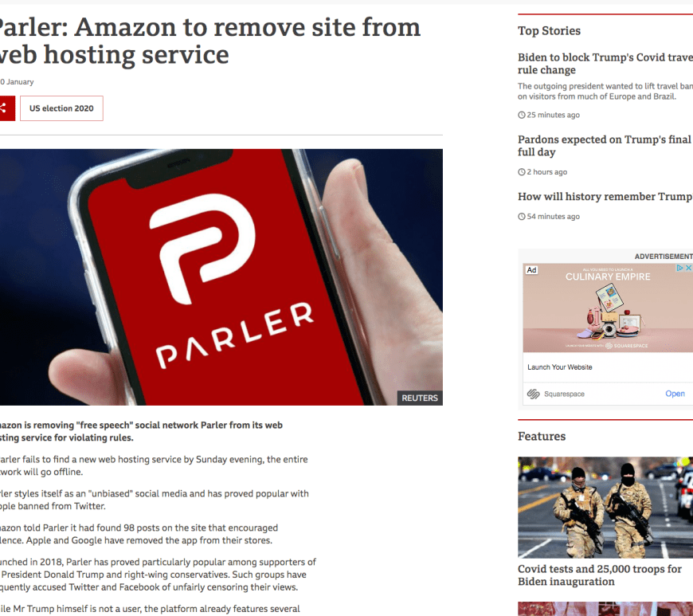Open the troops feature thumbnail image
The width and height of the screenshot is (693, 616).
pyautogui.click(x=605, y=507)
